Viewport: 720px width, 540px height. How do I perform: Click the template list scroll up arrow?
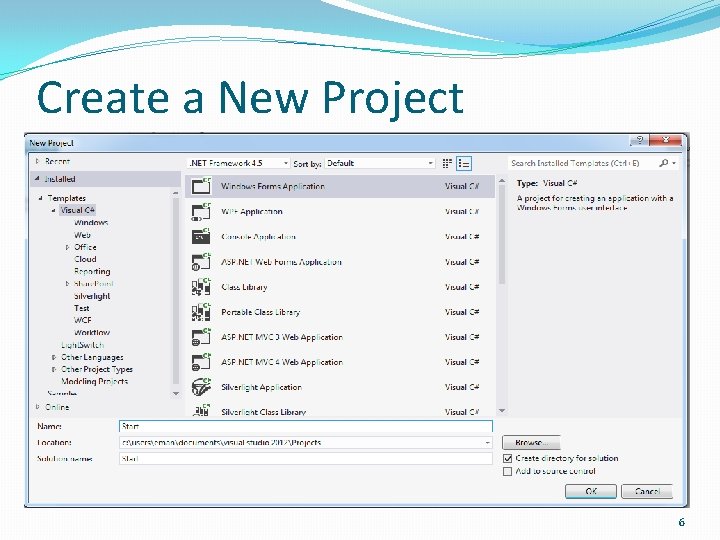[x=502, y=181]
